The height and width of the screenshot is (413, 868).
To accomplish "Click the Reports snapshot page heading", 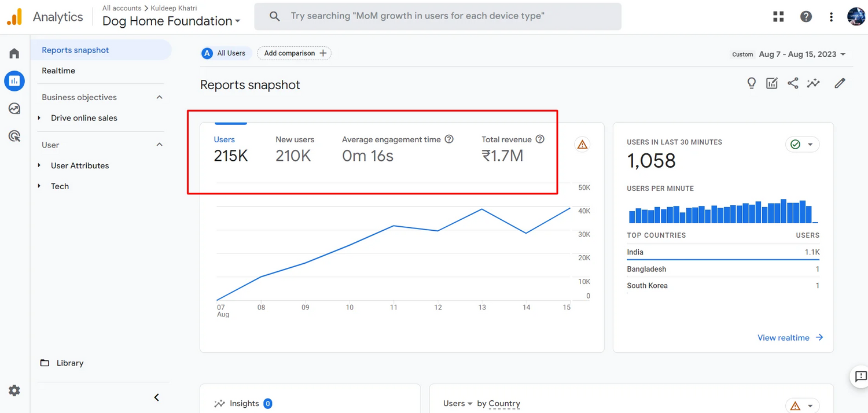I will [x=250, y=85].
